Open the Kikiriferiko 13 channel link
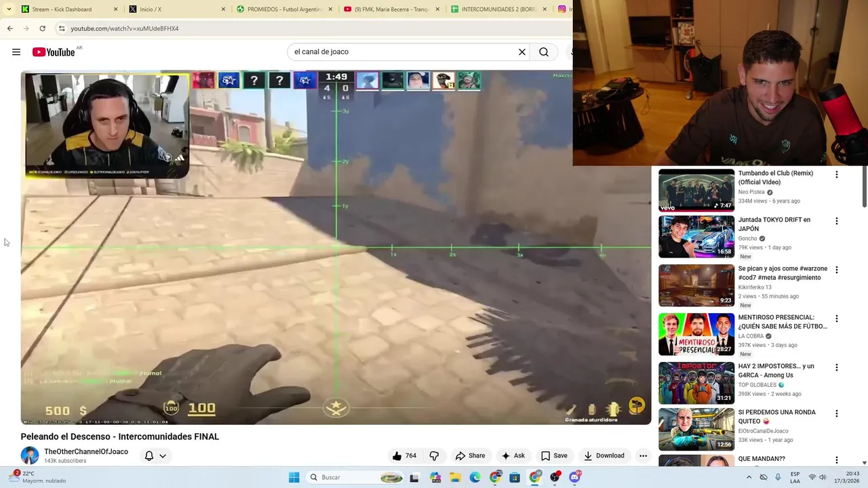Image resolution: width=868 pixels, height=488 pixels. click(755, 287)
